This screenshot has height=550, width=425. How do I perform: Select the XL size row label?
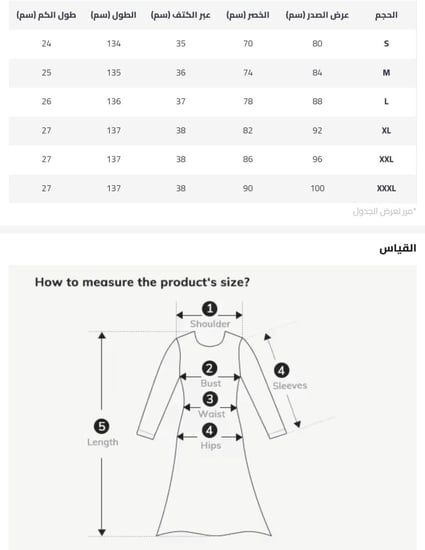pyautogui.click(x=386, y=130)
